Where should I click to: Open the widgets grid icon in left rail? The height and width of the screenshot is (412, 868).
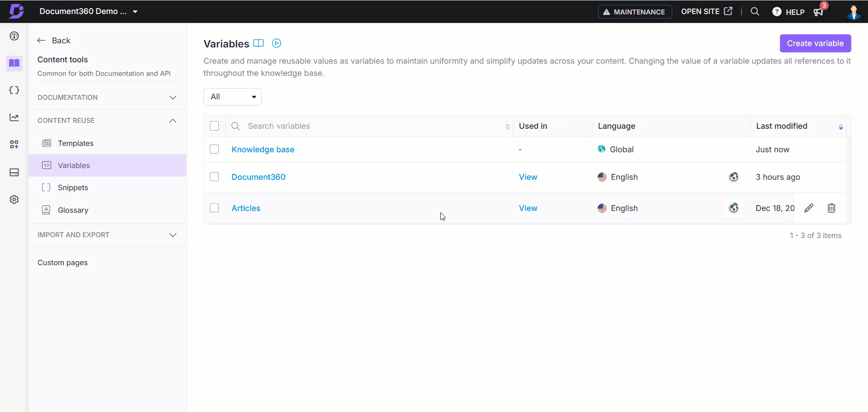(14, 145)
